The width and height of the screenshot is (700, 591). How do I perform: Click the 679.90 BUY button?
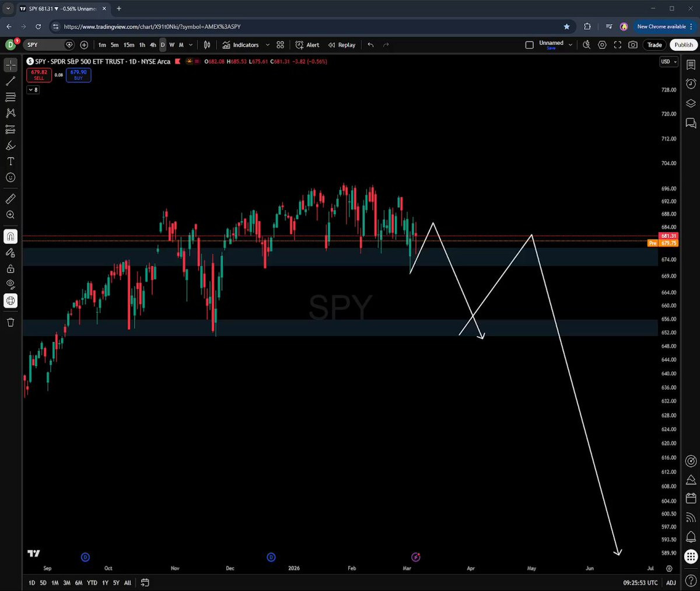[79, 75]
